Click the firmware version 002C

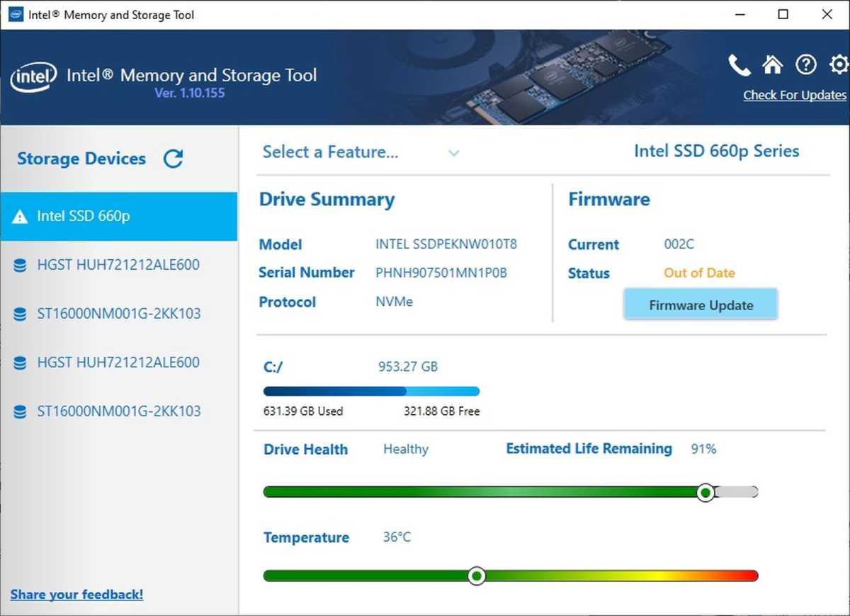pos(679,245)
